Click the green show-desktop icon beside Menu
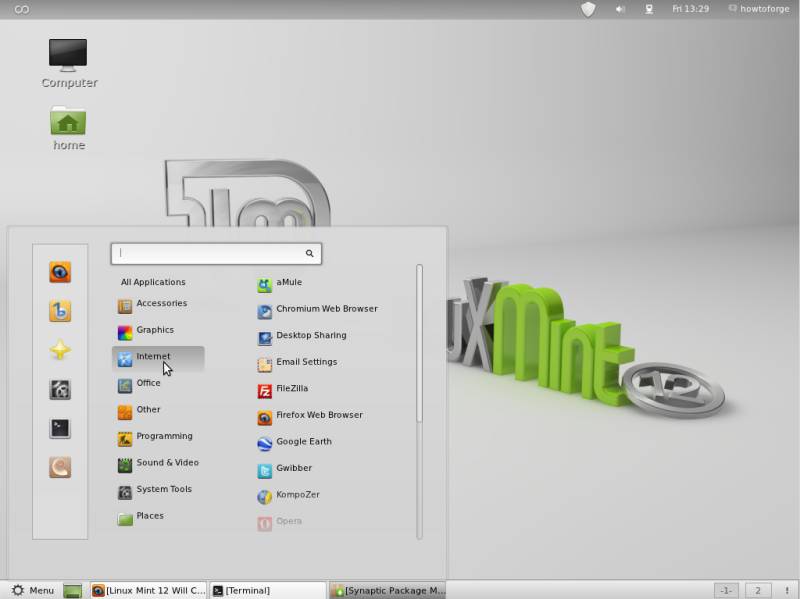The image size is (800, 599). tap(72, 591)
